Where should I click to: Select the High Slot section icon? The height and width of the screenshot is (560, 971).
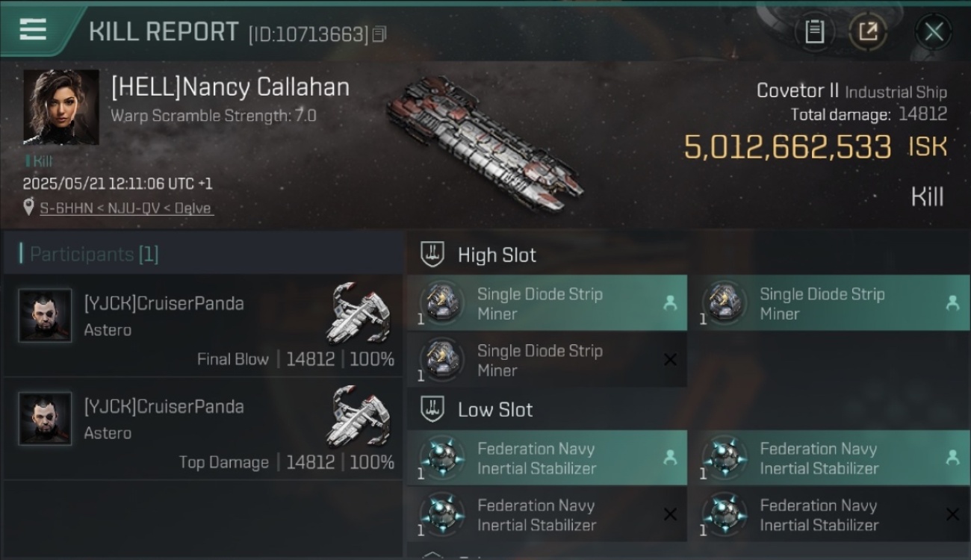point(433,255)
